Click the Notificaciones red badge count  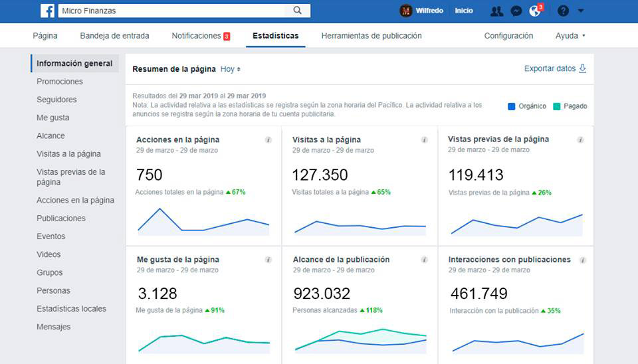227,36
